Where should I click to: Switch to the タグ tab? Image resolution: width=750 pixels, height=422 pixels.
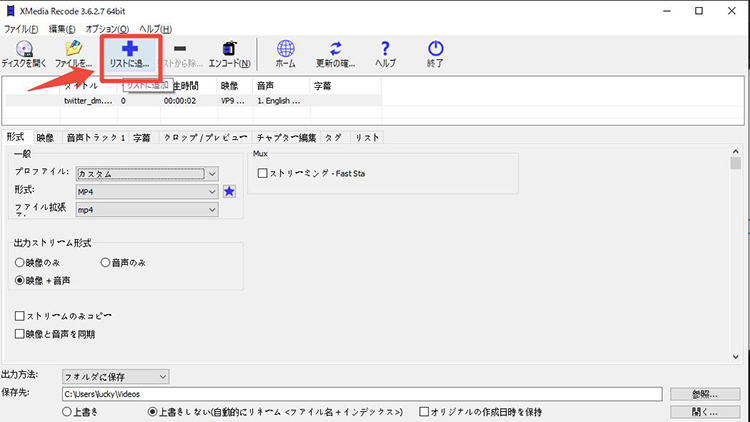click(x=334, y=138)
